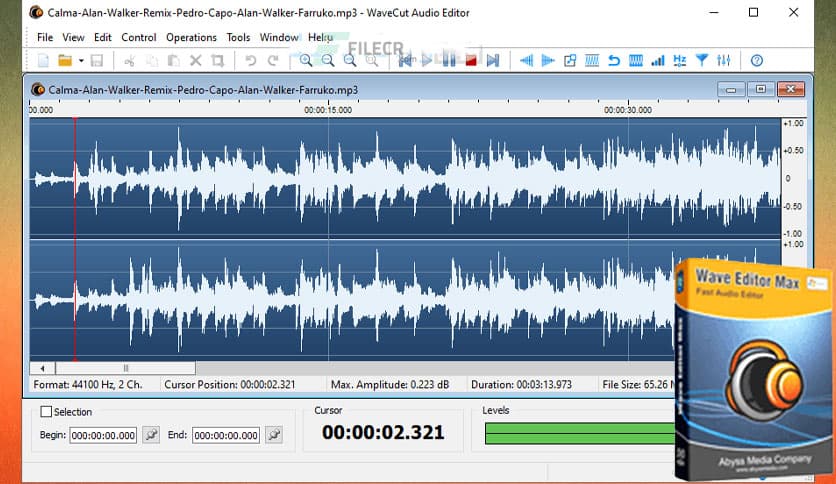This screenshot has height=484, width=836.
Task: Click the overlapping squares toolbar icon
Action: tap(570, 60)
